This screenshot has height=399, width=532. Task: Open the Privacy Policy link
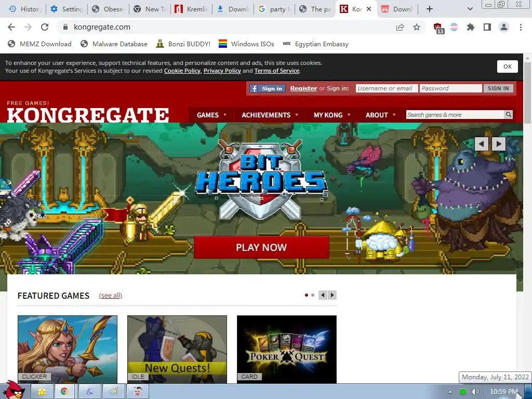222,71
